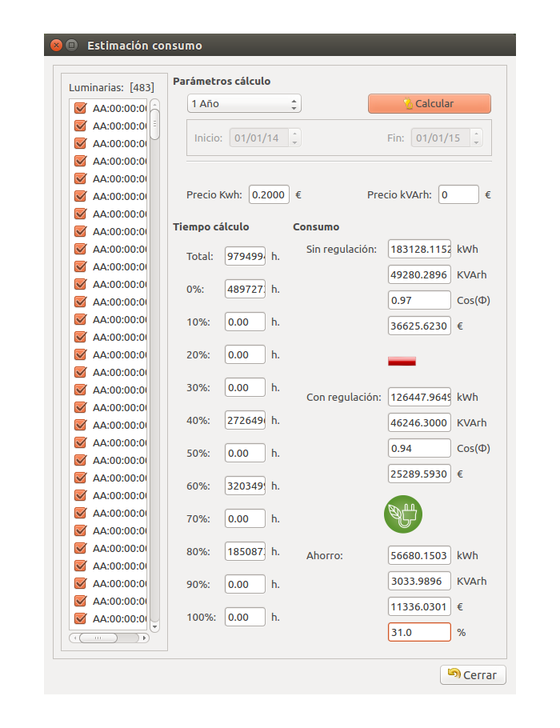Image resolution: width=560 pixels, height=728 pixels.
Task: Click the Precio Kwh input field
Action: [x=269, y=194]
